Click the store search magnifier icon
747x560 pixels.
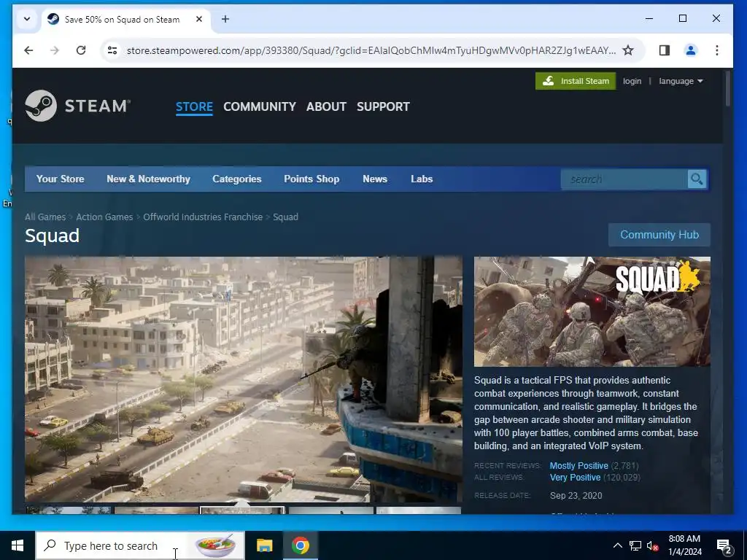697,179
